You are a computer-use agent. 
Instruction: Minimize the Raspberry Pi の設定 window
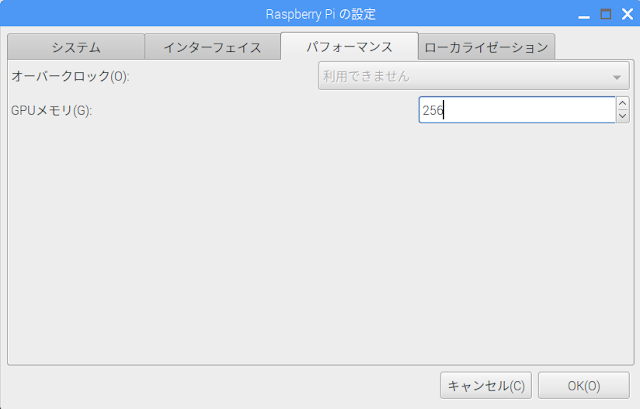pos(584,15)
